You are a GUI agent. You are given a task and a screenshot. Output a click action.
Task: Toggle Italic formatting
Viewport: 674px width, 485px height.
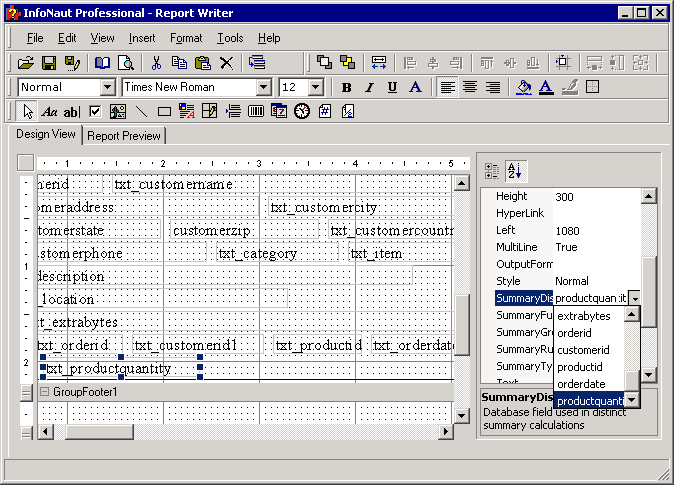(x=369, y=87)
